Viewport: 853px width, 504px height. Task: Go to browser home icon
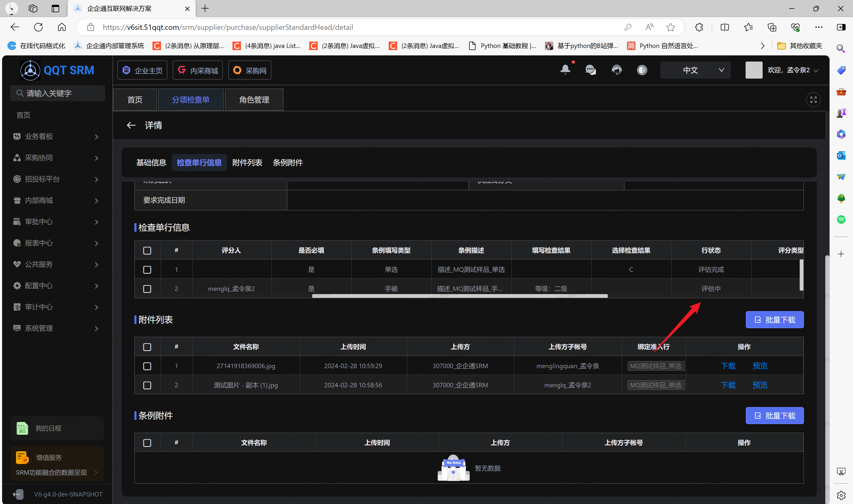pos(62,27)
